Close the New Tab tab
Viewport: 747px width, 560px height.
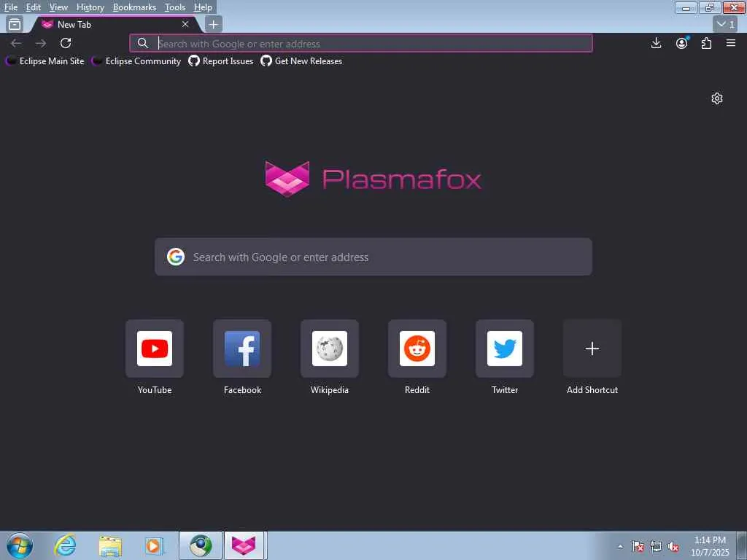pos(185,24)
